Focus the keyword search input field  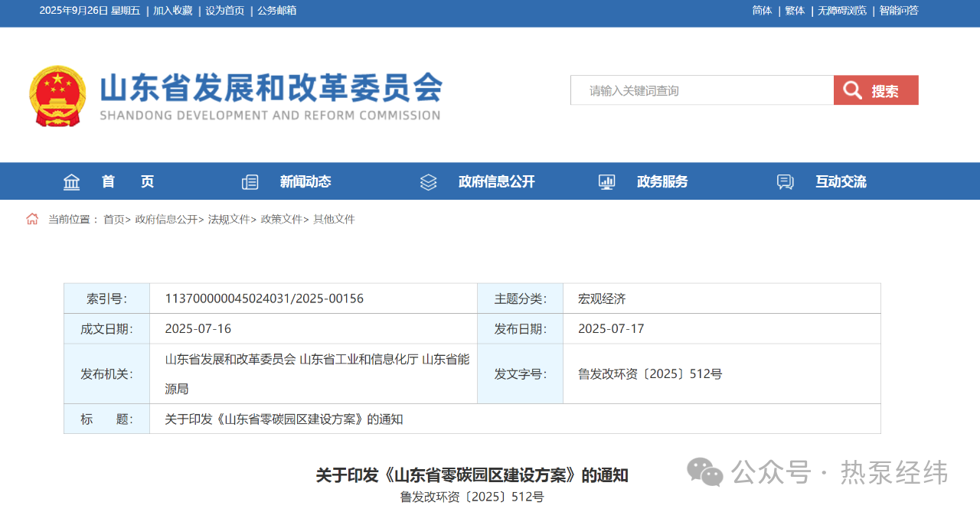coord(701,90)
